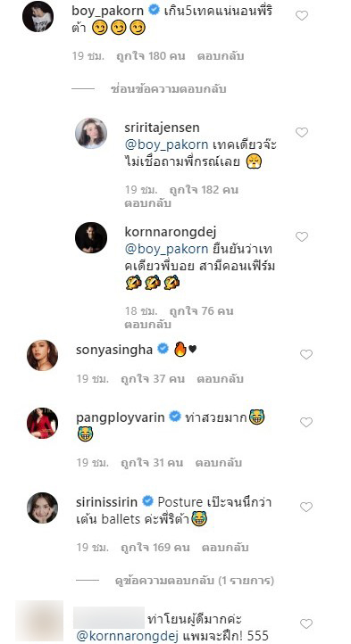Reply to boy_pakorn's comment
The width and height of the screenshot is (351, 644).
[x=221, y=56]
